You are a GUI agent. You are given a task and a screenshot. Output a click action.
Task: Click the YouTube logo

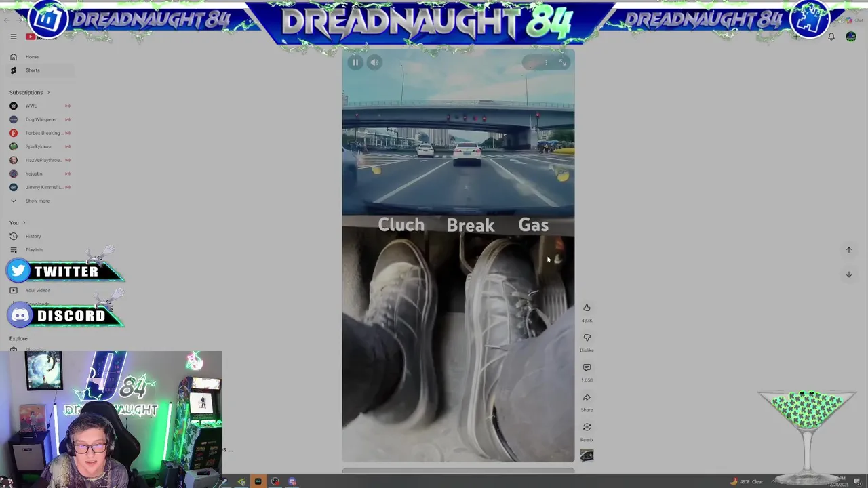pos(41,37)
